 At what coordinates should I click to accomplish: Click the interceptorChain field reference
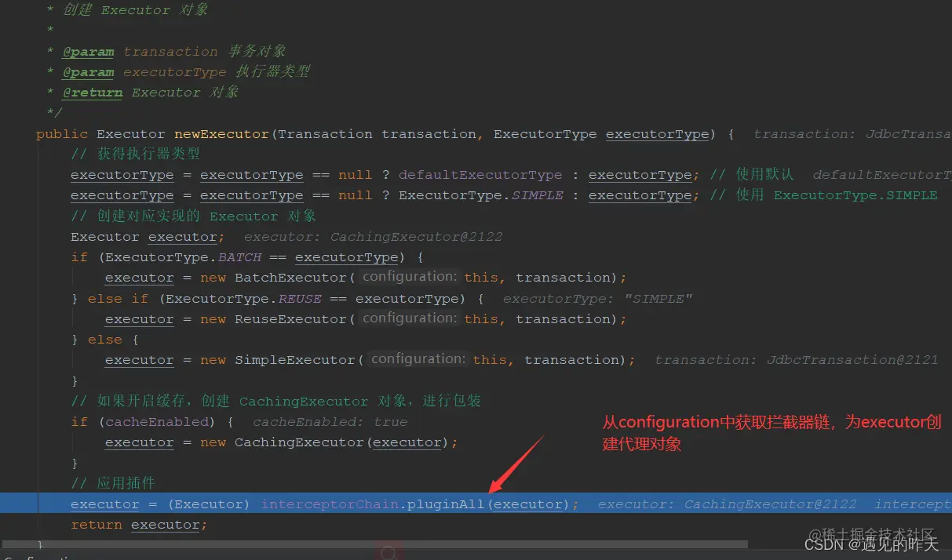(330, 504)
